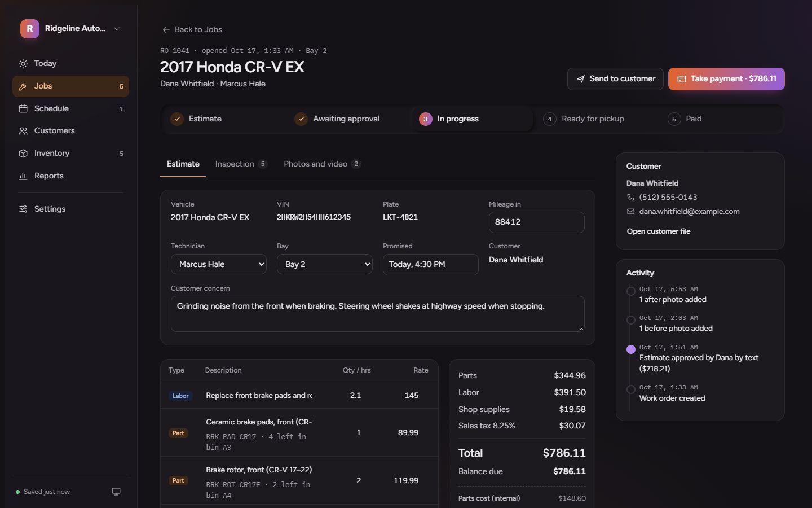Viewport: 812px width, 508px height.
Task: Open the Inspection tab
Action: tap(241, 164)
